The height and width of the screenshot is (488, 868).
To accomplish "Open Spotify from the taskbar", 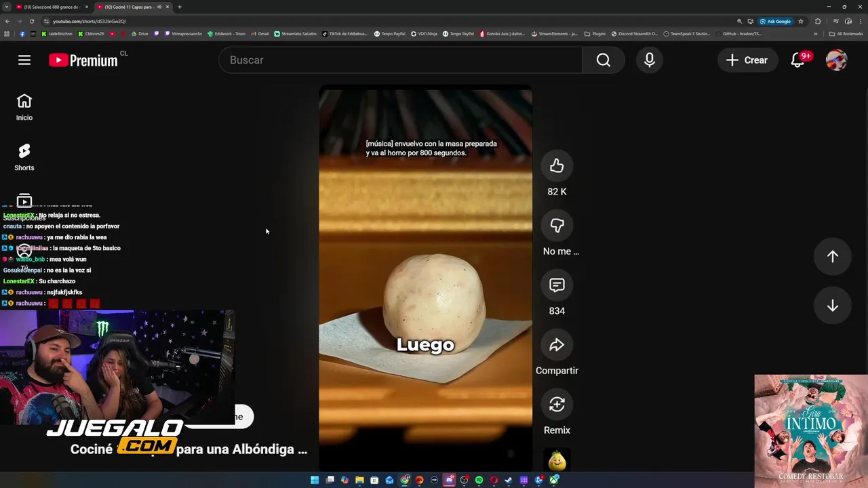I will [479, 480].
